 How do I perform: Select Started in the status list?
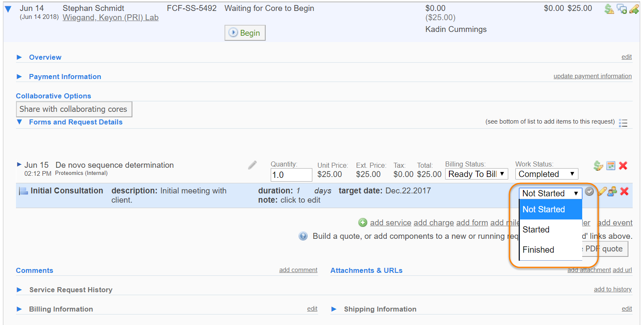click(536, 230)
